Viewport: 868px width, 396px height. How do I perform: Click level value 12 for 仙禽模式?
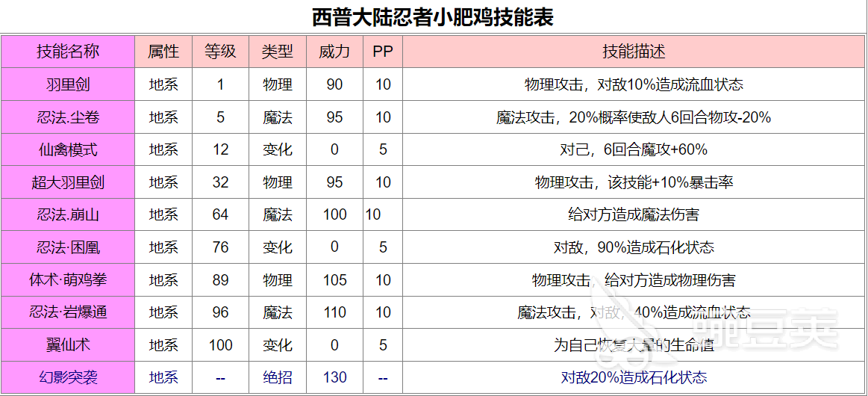coord(220,149)
